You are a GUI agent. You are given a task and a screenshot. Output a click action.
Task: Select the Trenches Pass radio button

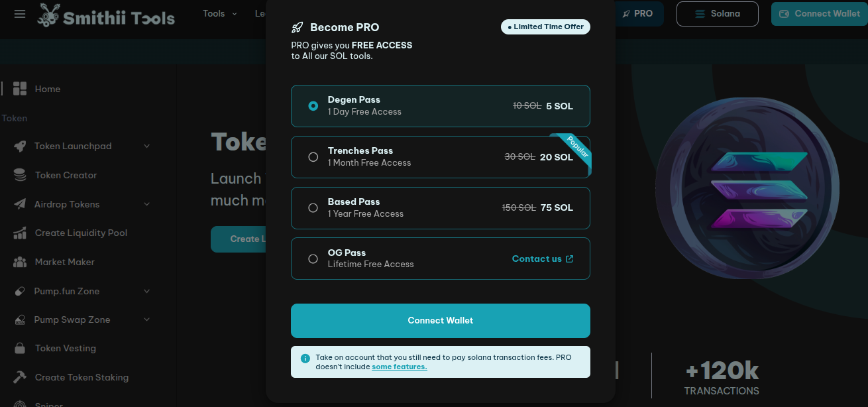point(313,157)
